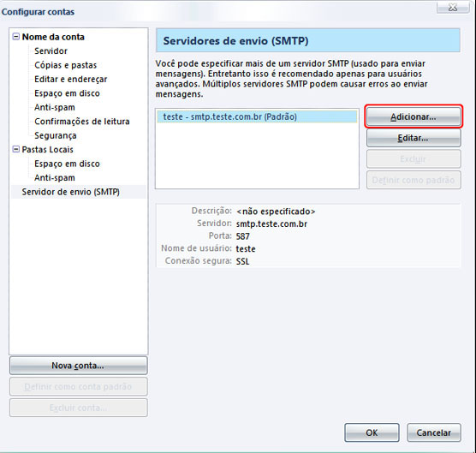Image resolution: width=476 pixels, height=453 pixels.
Task: Open Confirmações de leitura settings
Action: 82,122
